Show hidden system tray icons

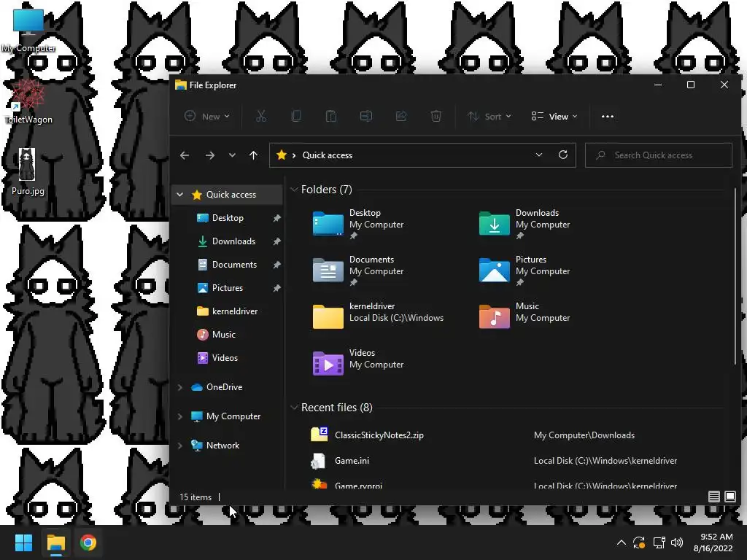point(622,542)
